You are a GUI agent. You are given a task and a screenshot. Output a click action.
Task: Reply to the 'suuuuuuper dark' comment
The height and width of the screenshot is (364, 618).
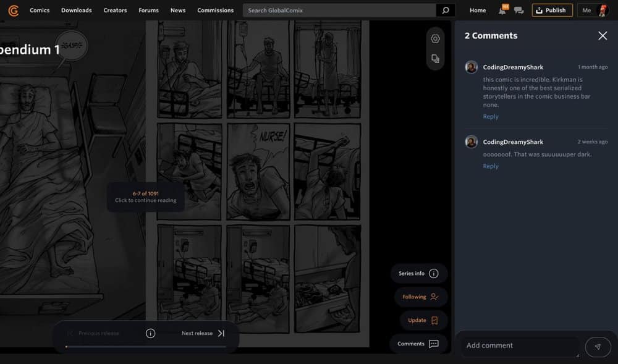490,166
